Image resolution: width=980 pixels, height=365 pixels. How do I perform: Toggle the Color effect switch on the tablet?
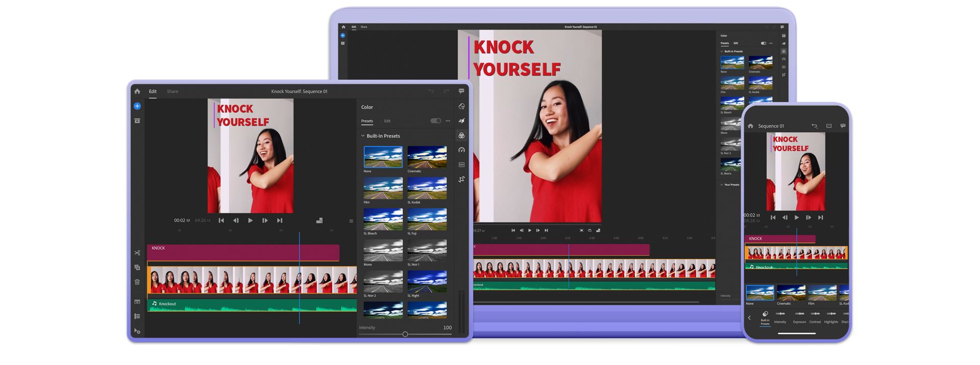435,121
